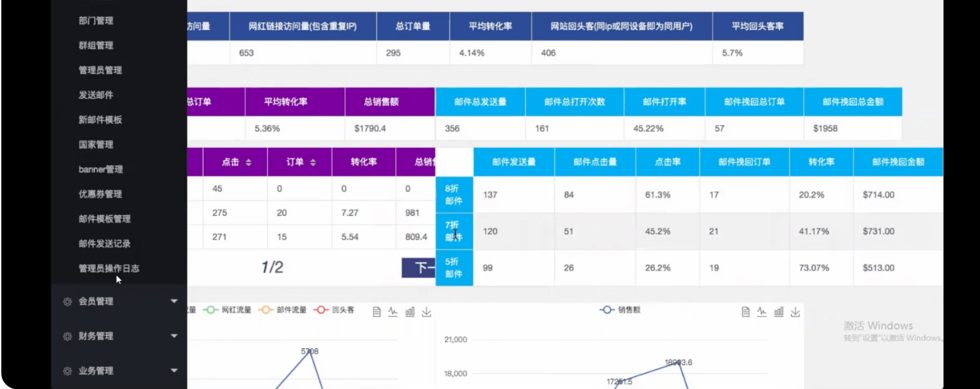980x389 pixels.
Task: Click 邮件挽回总金额 value $1958
Action: [x=825, y=128]
